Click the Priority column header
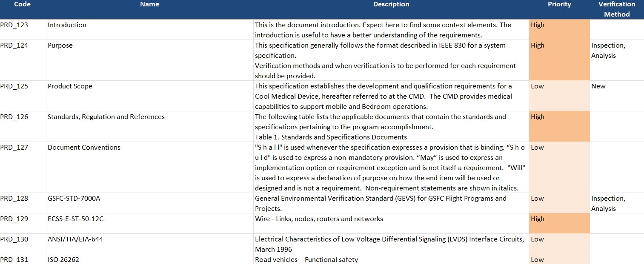 pyautogui.click(x=559, y=4)
